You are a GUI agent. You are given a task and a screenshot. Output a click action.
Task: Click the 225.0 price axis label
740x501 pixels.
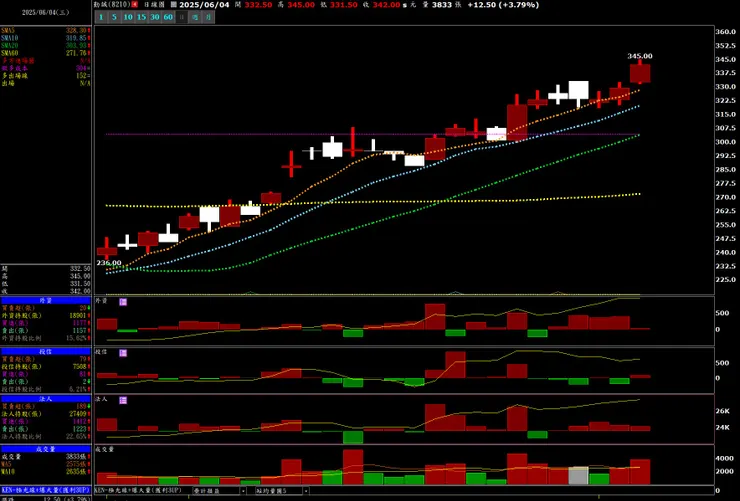click(x=726, y=280)
